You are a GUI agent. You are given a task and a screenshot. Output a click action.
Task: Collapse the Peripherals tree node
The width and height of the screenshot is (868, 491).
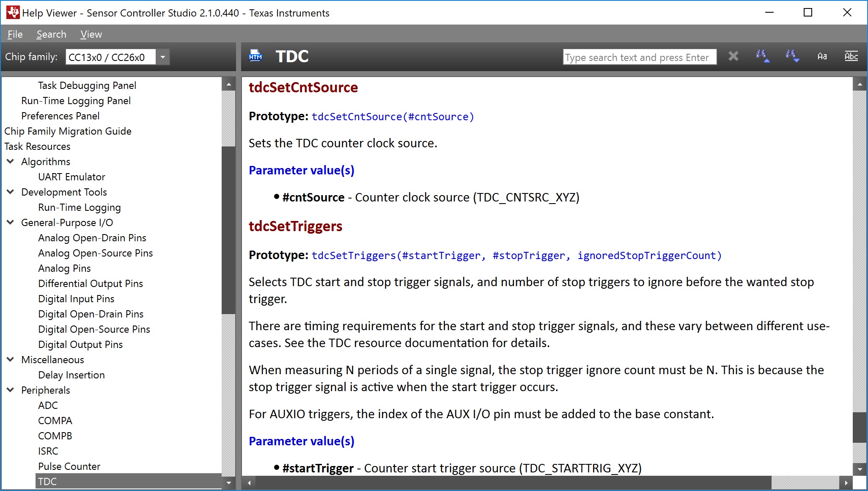[x=11, y=390]
